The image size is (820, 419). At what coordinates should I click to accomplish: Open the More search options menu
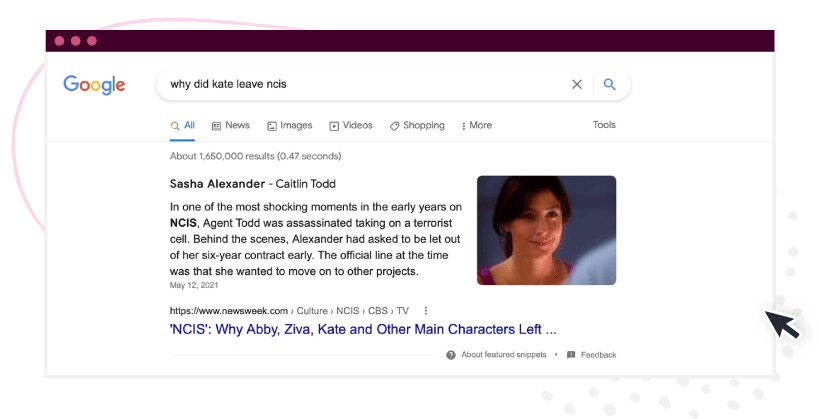pyautogui.click(x=476, y=126)
